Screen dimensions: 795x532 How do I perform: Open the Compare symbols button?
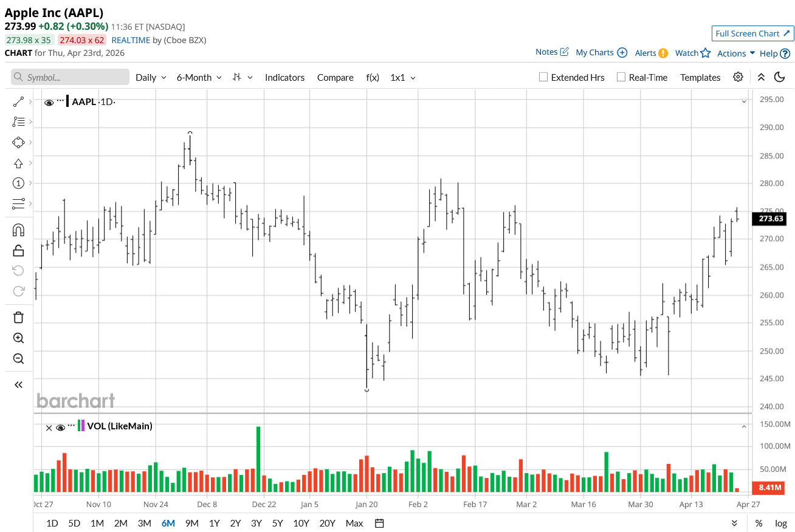[x=336, y=77]
